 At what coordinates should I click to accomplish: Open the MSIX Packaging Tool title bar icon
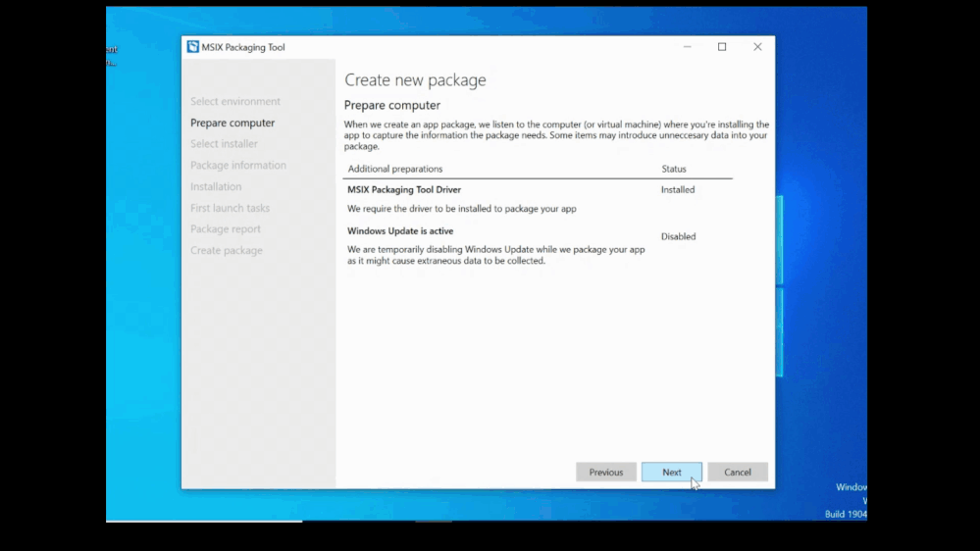(x=192, y=47)
